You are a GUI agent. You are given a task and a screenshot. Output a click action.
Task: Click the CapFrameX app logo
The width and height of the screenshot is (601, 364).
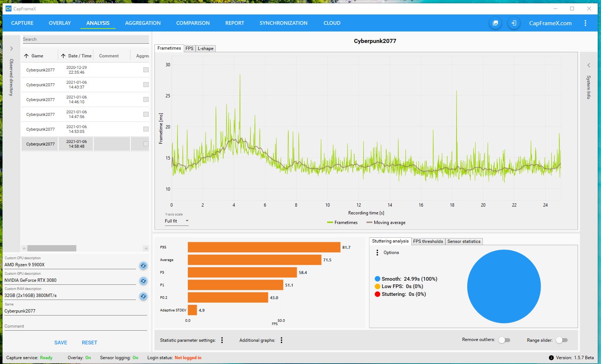8,9
